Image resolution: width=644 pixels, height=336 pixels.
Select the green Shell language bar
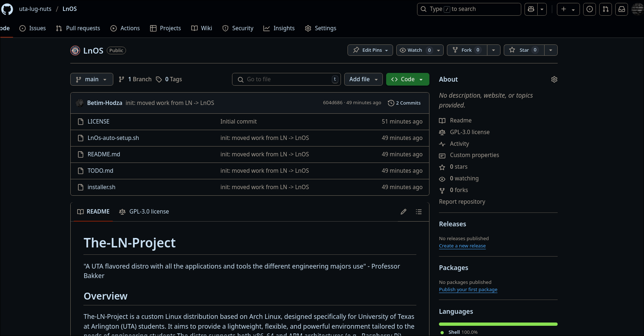[498, 324]
